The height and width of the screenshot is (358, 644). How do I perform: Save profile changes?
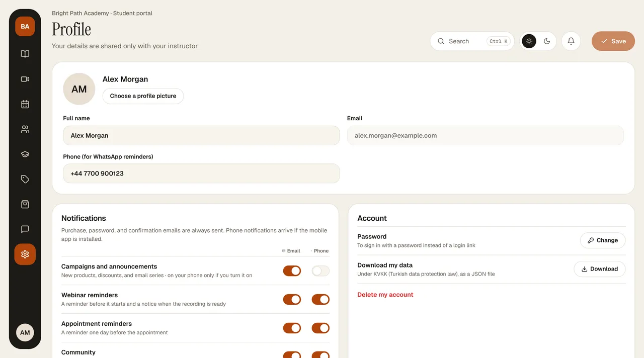click(x=613, y=41)
